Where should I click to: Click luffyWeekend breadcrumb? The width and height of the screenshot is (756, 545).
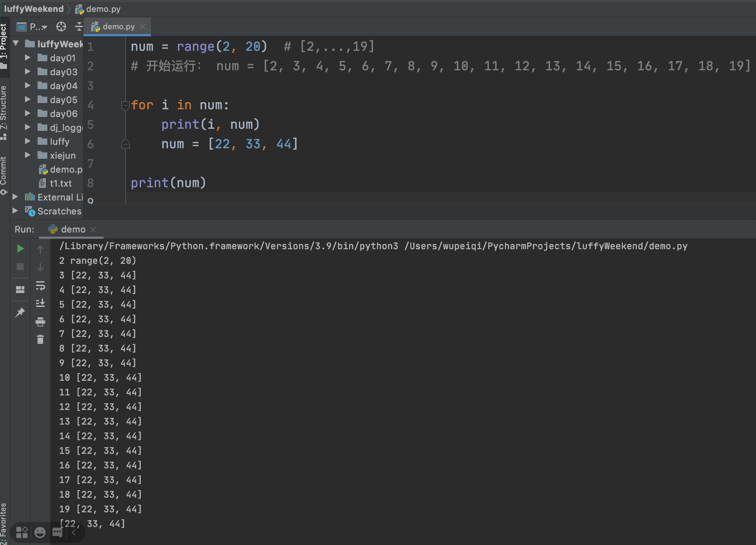tap(34, 9)
